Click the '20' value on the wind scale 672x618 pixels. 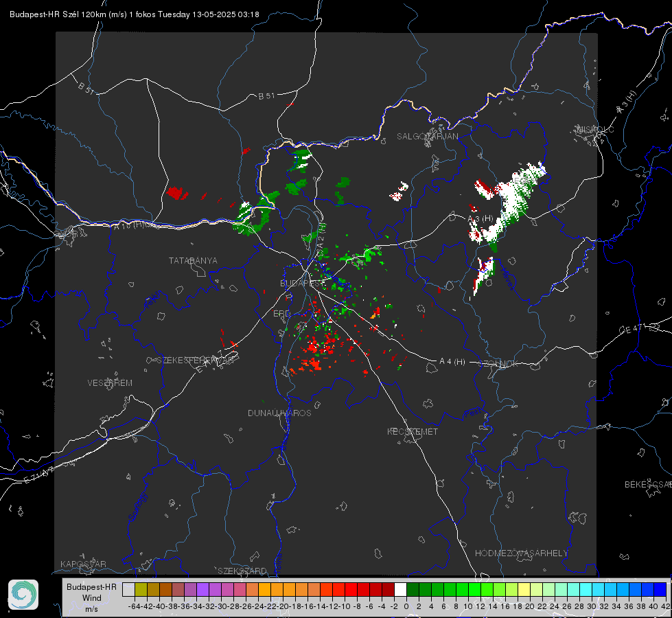tap(530, 606)
